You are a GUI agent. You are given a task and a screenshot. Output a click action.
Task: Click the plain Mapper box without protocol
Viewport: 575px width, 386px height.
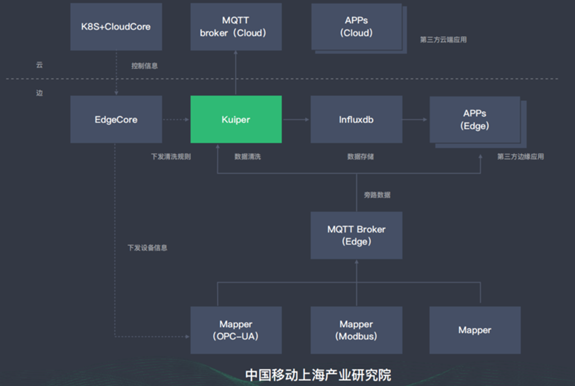click(475, 330)
